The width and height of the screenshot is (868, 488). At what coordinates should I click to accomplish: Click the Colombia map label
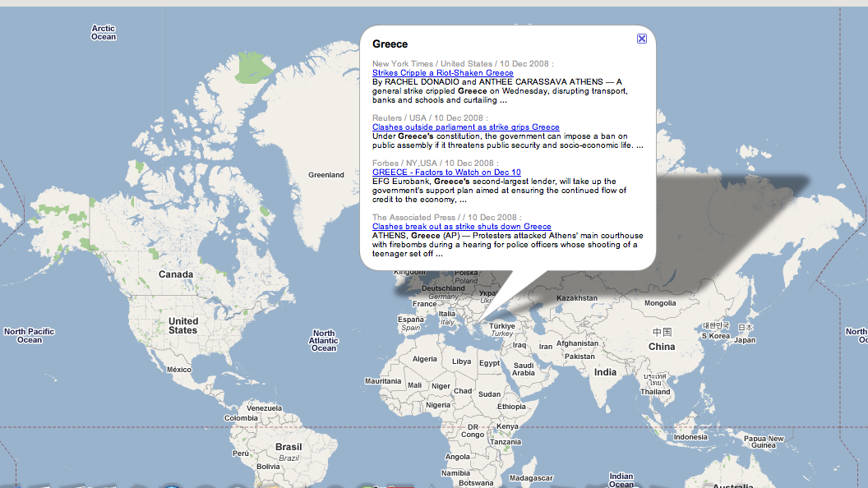pos(241,418)
